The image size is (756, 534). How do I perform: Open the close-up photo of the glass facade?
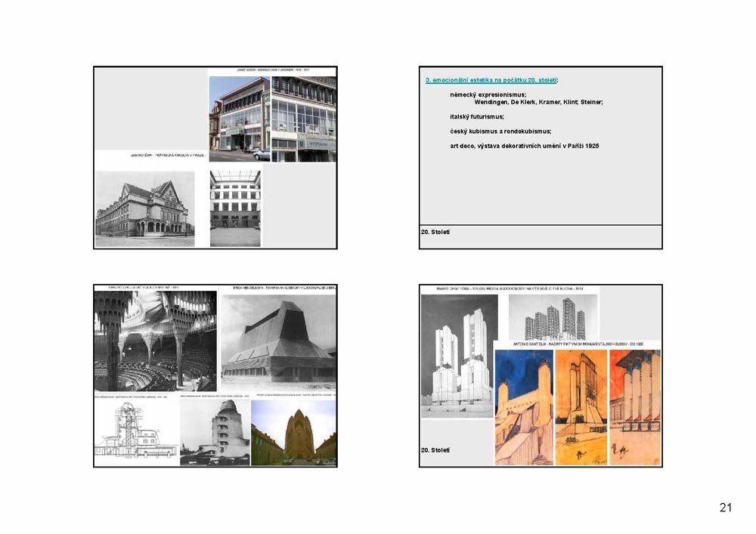point(304,119)
